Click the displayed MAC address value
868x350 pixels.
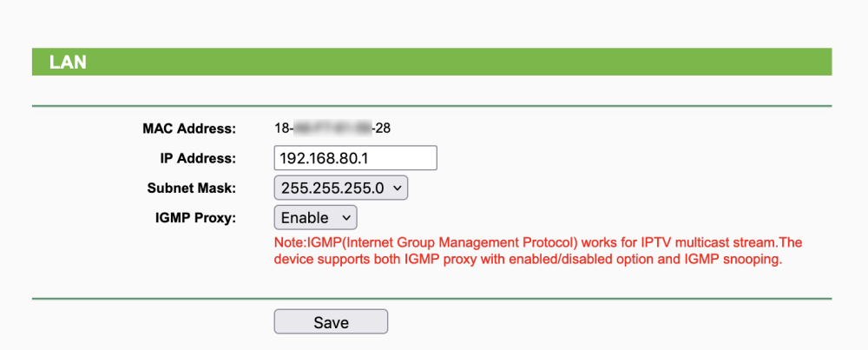click(332, 129)
